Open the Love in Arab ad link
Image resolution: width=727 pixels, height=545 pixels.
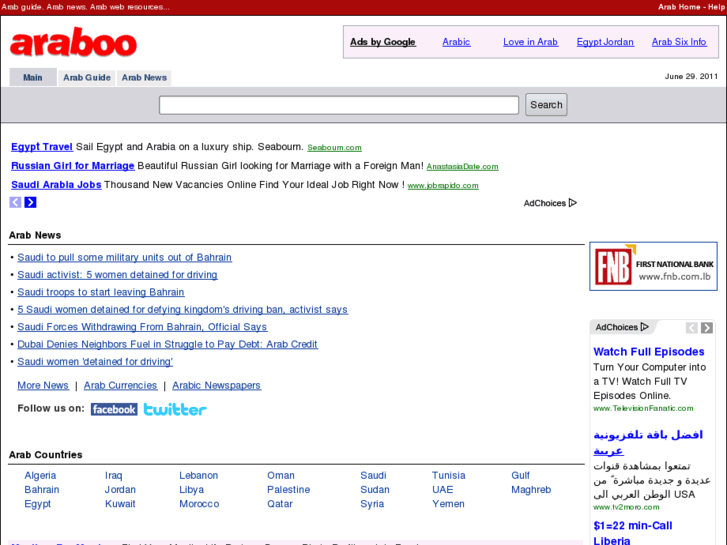click(x=530, y=42)
